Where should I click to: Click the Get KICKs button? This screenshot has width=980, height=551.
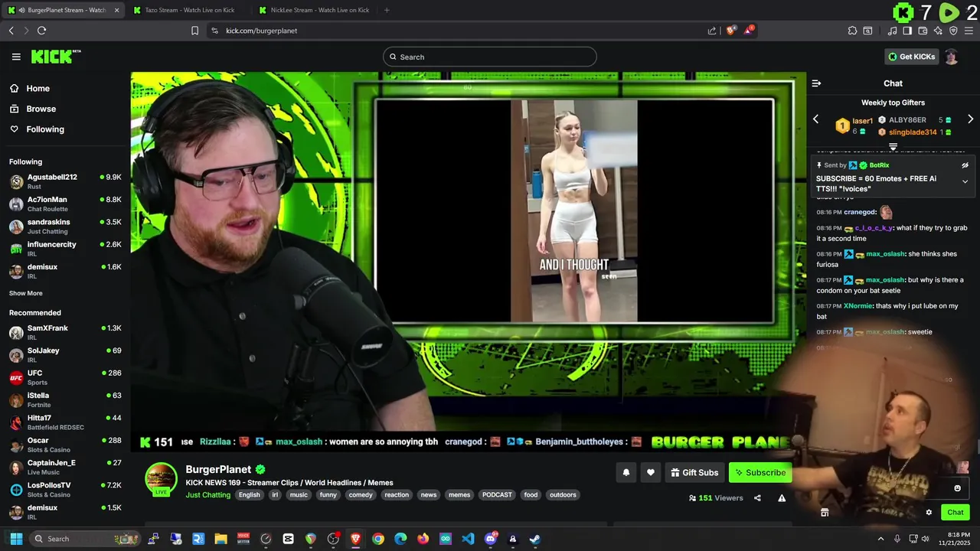tap(911, 57)
